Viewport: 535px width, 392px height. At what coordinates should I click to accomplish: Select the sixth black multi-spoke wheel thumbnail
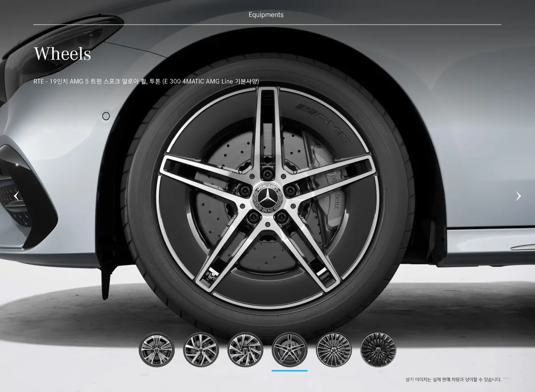click(378, 349)
